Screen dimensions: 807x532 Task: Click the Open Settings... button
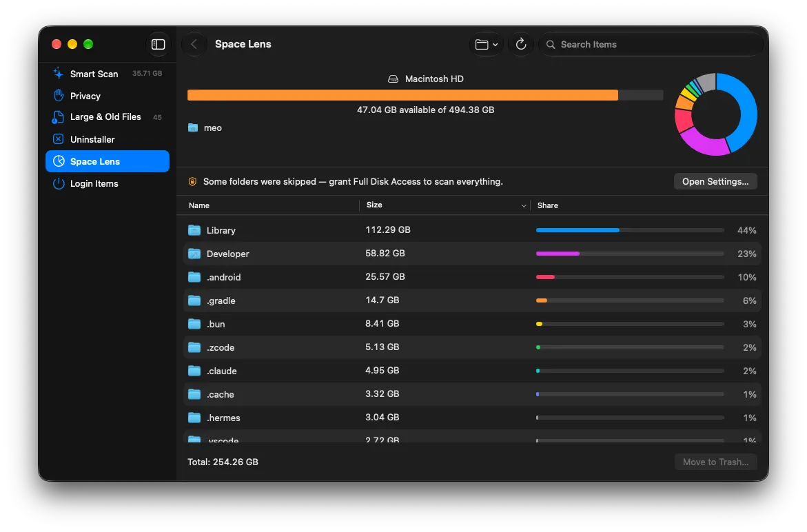tap(715, 182)
